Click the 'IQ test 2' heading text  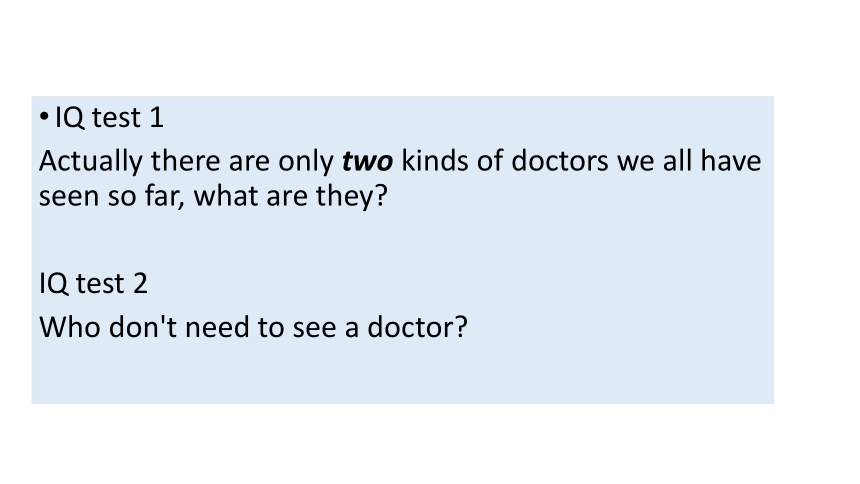click(x=93, y=284)
